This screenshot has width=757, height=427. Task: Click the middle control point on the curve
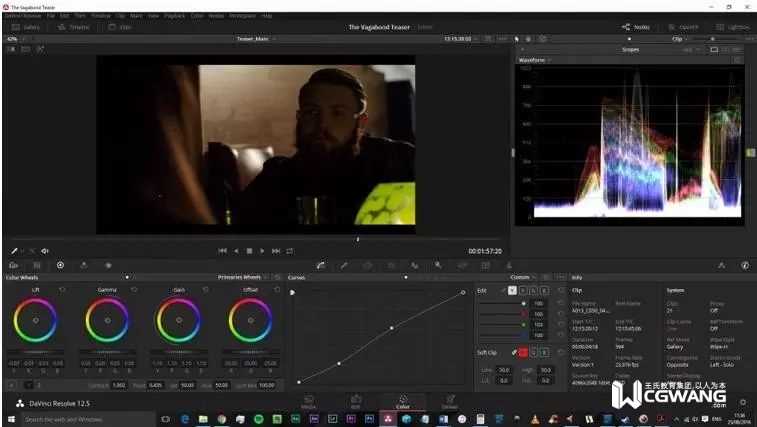pos(392,328)
